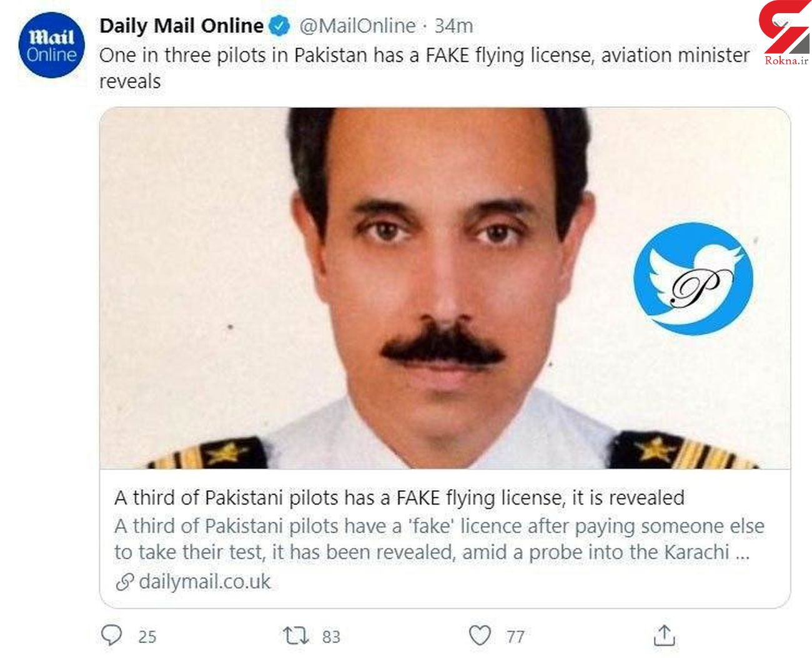The width and height of the screenshot is (812, 658).
Task: Click the @MailOnline handle
Action: pyautogui.click(x=357, y=26)
